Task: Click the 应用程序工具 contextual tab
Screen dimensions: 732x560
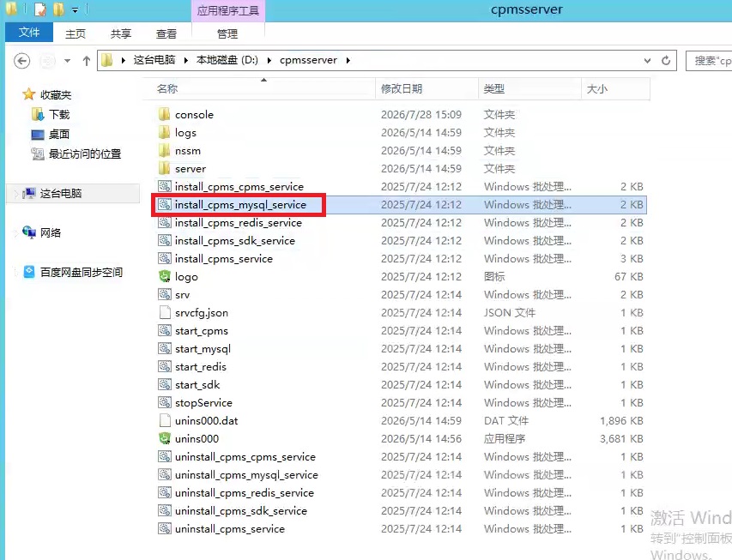Action: click(x=227, y=10)
